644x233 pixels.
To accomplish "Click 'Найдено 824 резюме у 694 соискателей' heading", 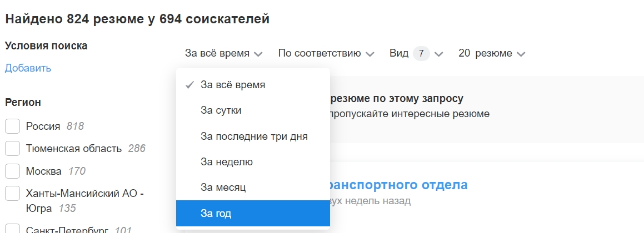I will click(137, 19).
